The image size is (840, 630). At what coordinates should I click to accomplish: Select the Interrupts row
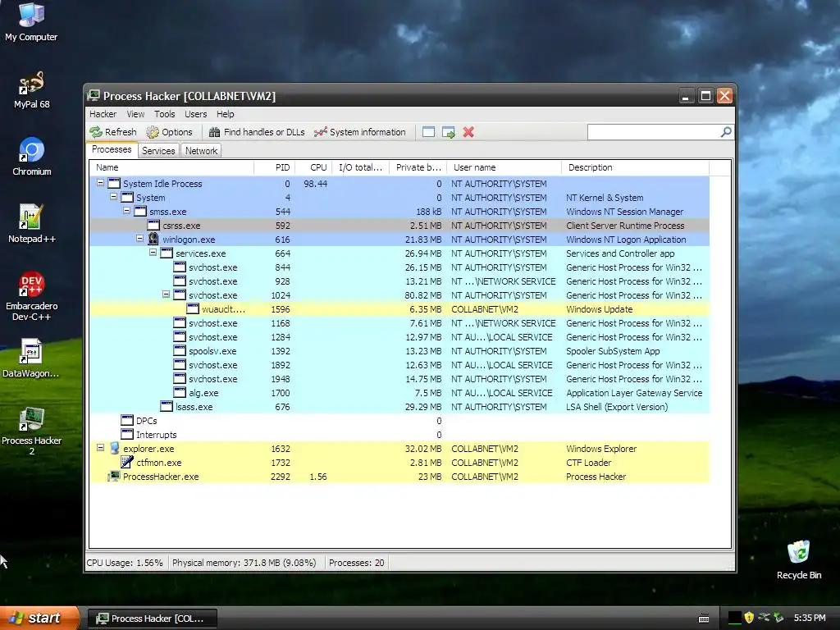pyautogui.click(x=399, y=435)
